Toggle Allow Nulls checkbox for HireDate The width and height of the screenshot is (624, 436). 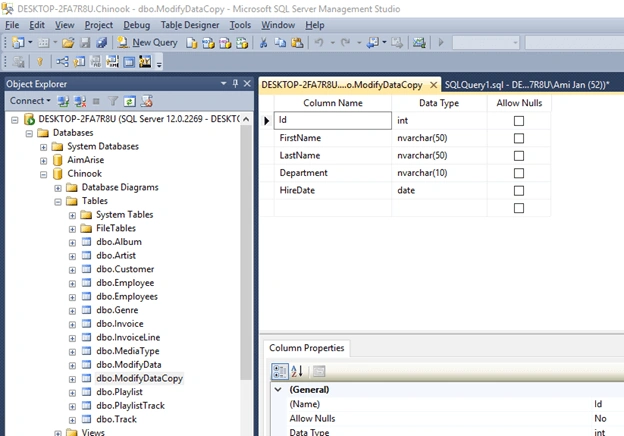[519, 191]
